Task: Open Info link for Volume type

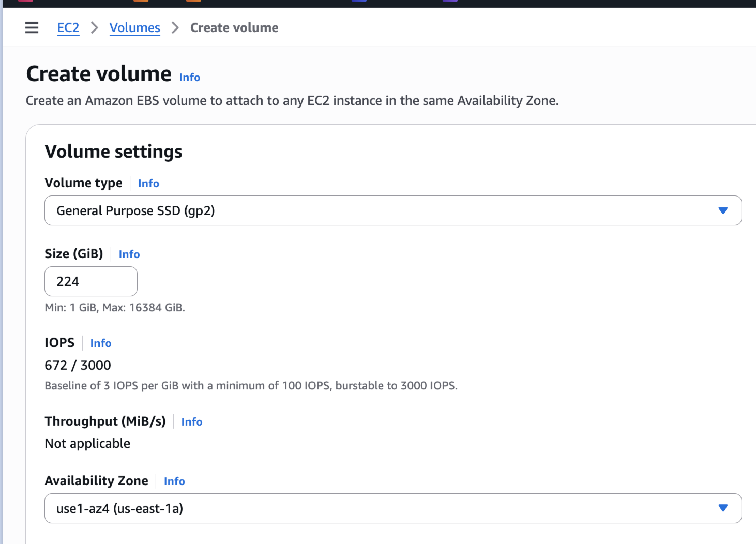Action: 149,183
